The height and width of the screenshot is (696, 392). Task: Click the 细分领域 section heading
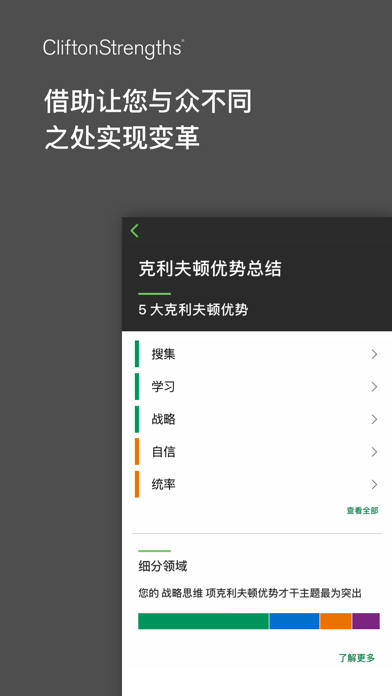163,566
